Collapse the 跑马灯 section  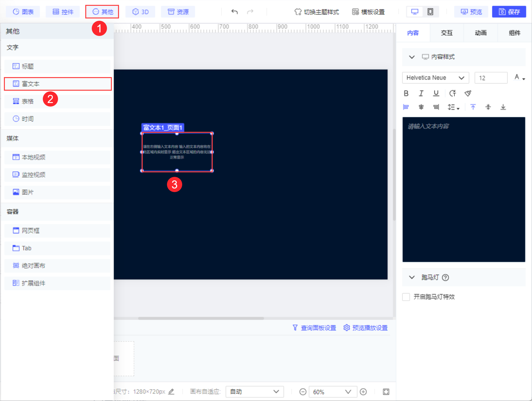[x=412, y=278]
